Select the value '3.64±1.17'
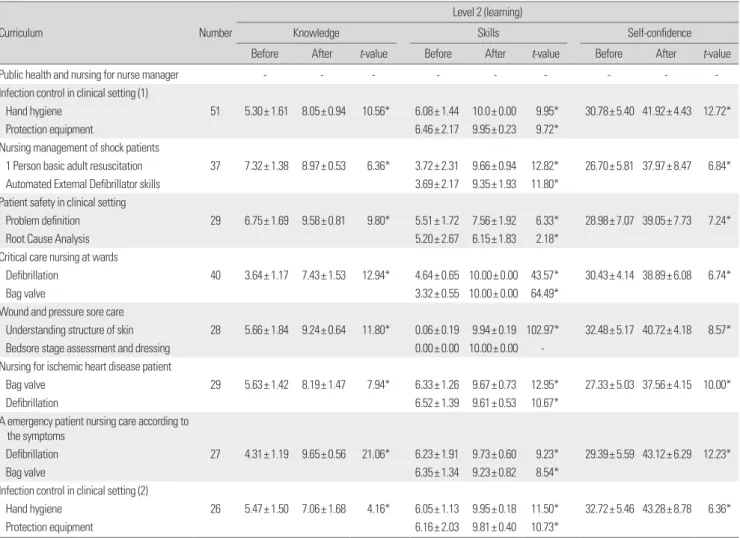The height and width of the screenshot is (538, 740). (266, 276)
